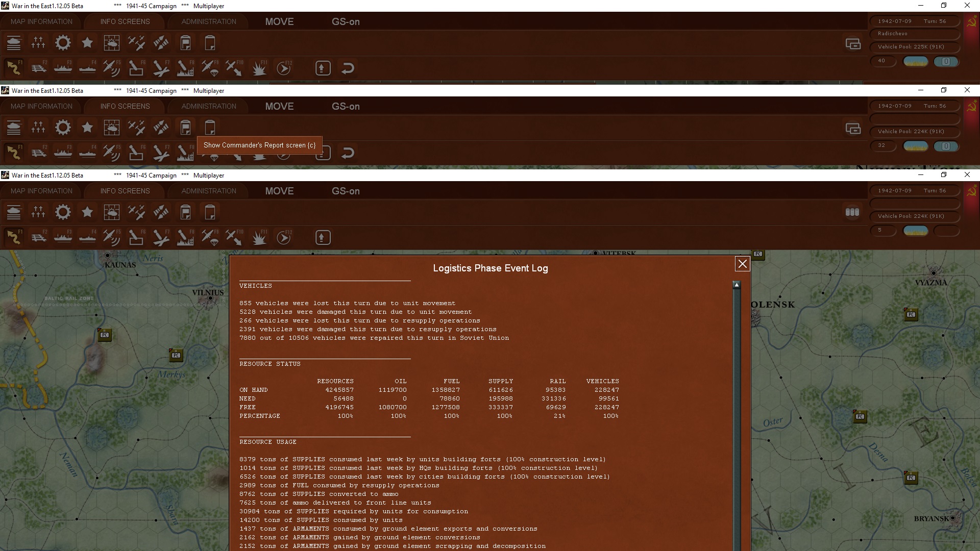Image resolution: width=980 pixels, height=551 pixels.
Task: Select F9 air transport mode in bottom window
Action: coord(210,237)
